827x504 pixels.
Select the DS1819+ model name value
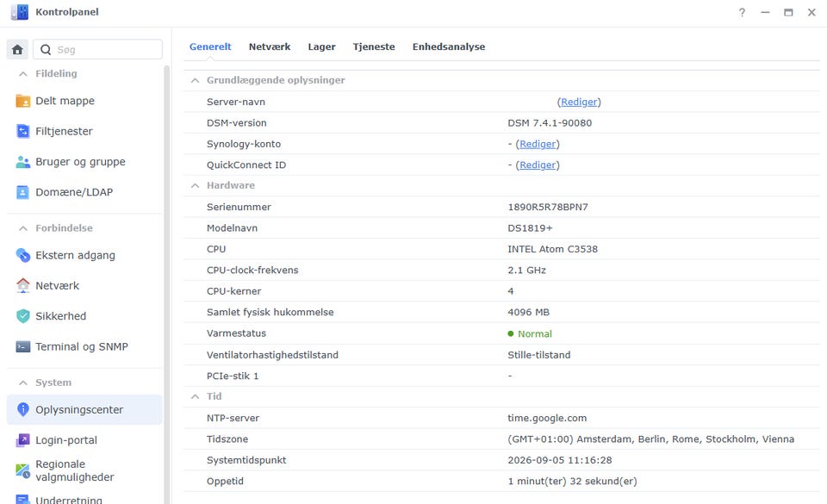tap(530, 228)
